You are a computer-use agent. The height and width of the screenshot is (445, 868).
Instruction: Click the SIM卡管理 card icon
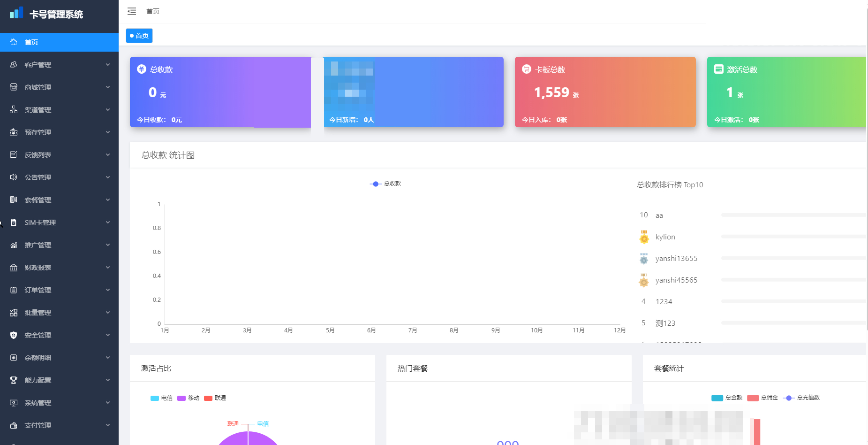tap(14, 222)
